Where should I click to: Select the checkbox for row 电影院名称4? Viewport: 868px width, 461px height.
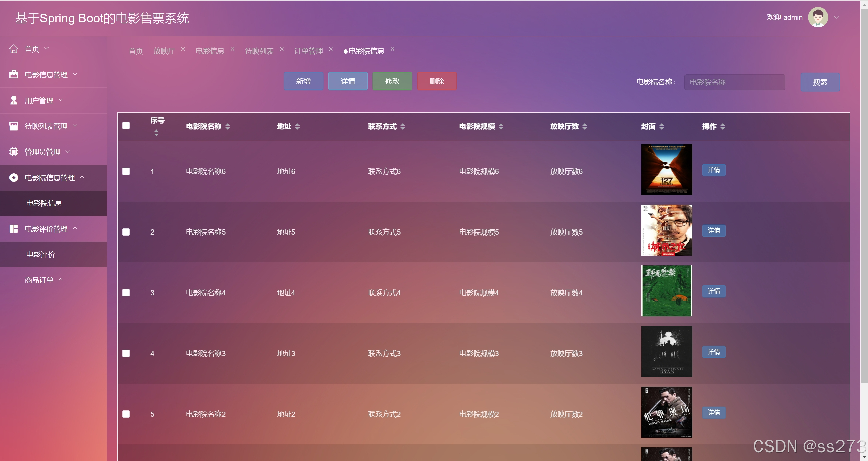(x=126, y=293)
